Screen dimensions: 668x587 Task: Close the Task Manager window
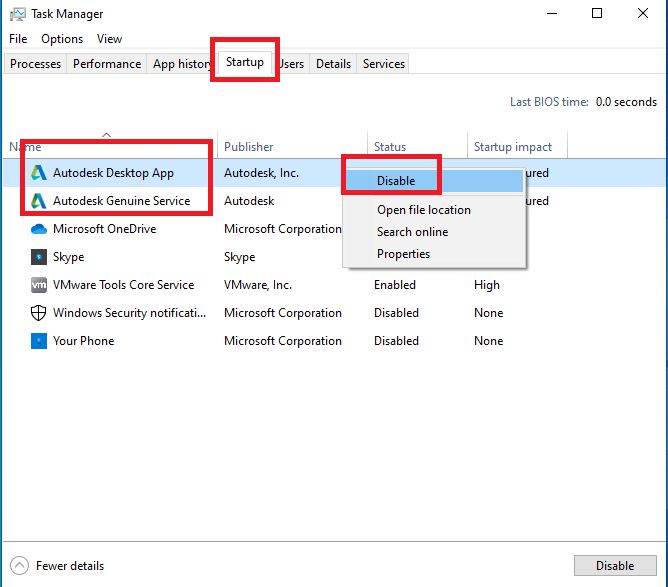pyautogui.click(x=643, y=14)
